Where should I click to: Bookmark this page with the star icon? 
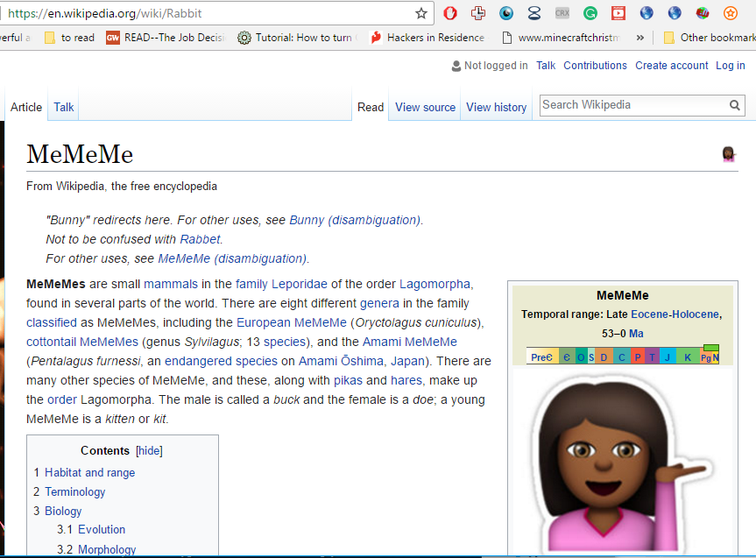[420, 13]
